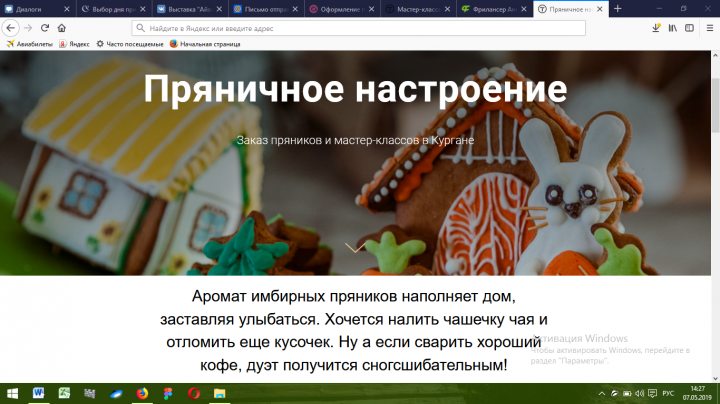
Task: Open the library bookmarks and history icon
Action: click(673, 28)
